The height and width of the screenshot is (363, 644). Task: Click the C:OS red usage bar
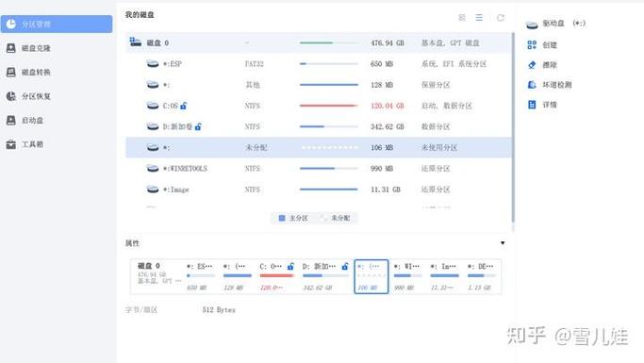[x=328, y=106]
